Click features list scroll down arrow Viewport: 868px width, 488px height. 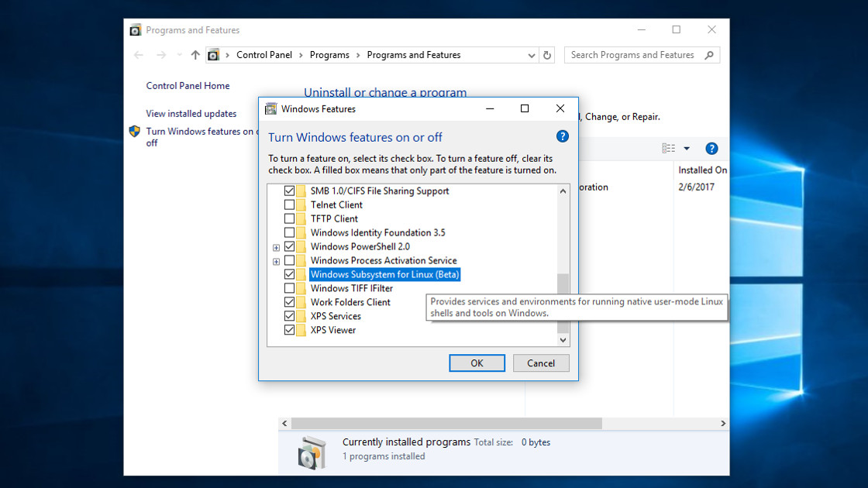click(x=563, y=340)
